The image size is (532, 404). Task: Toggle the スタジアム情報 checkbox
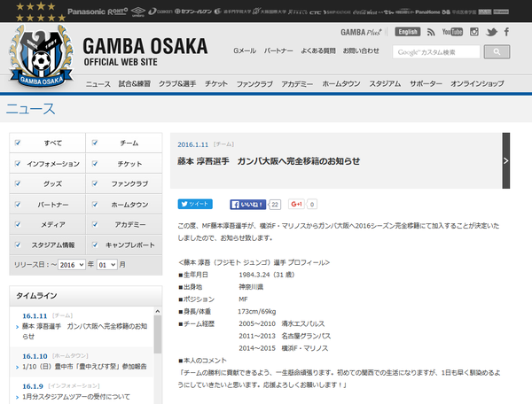(18, 245)
